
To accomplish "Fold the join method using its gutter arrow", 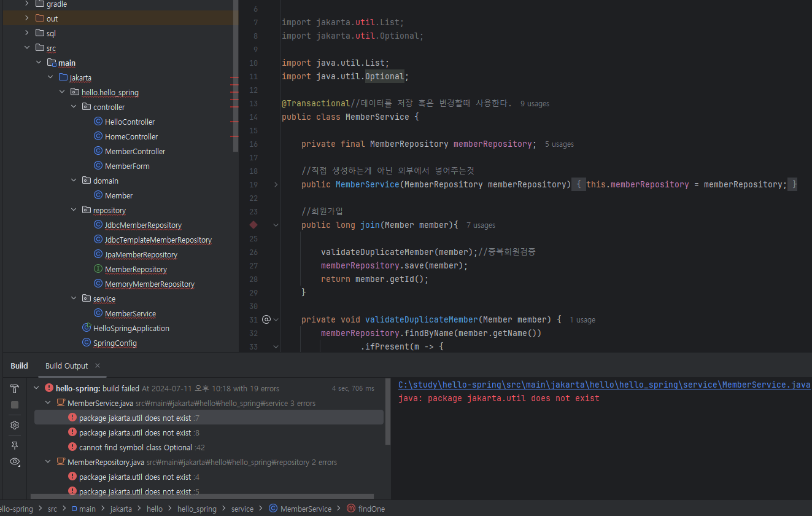I will coord(276,225).
